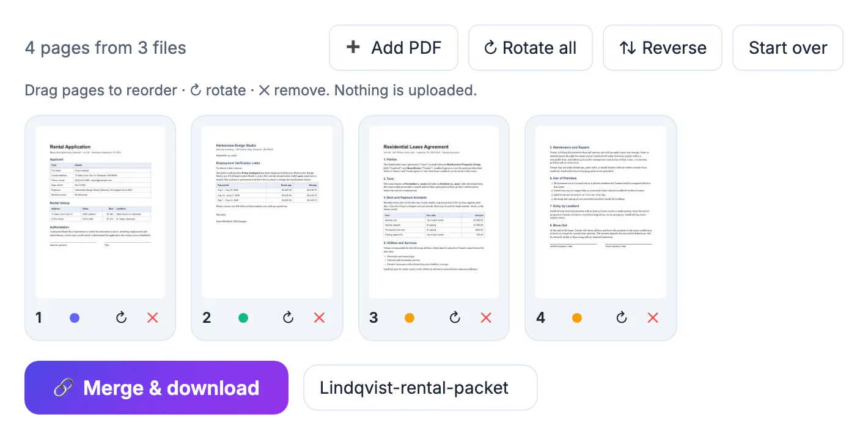Click the circular arrow icon on Rotate all
Image resolution: width=868 pixels, height=439 pixels.
pos(490,48)
